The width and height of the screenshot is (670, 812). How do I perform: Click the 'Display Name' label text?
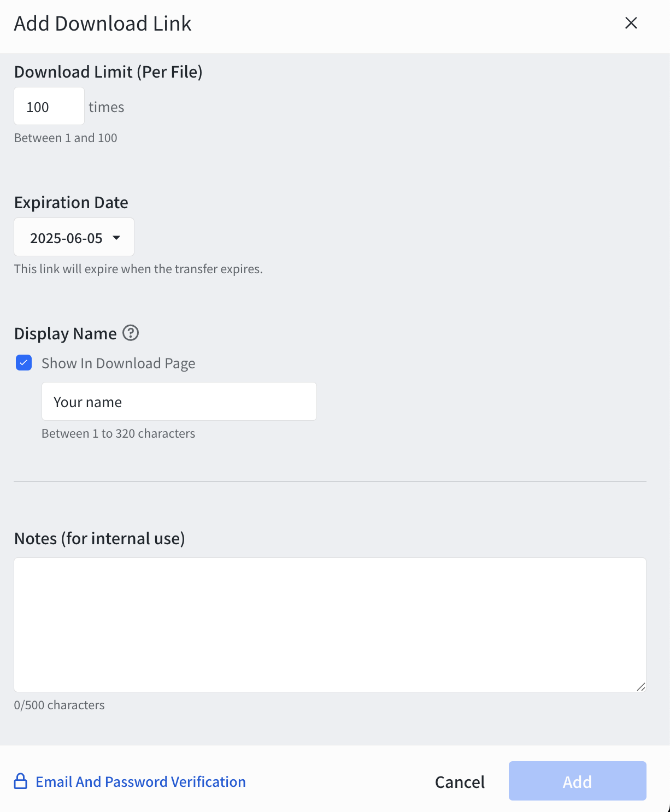pos(66,334)
